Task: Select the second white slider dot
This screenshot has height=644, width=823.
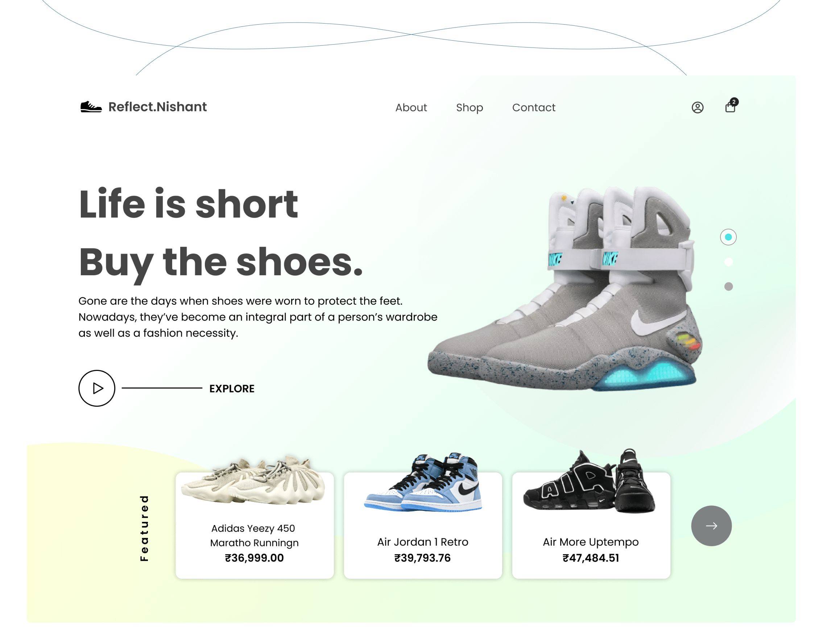Action: pos(728,262)
